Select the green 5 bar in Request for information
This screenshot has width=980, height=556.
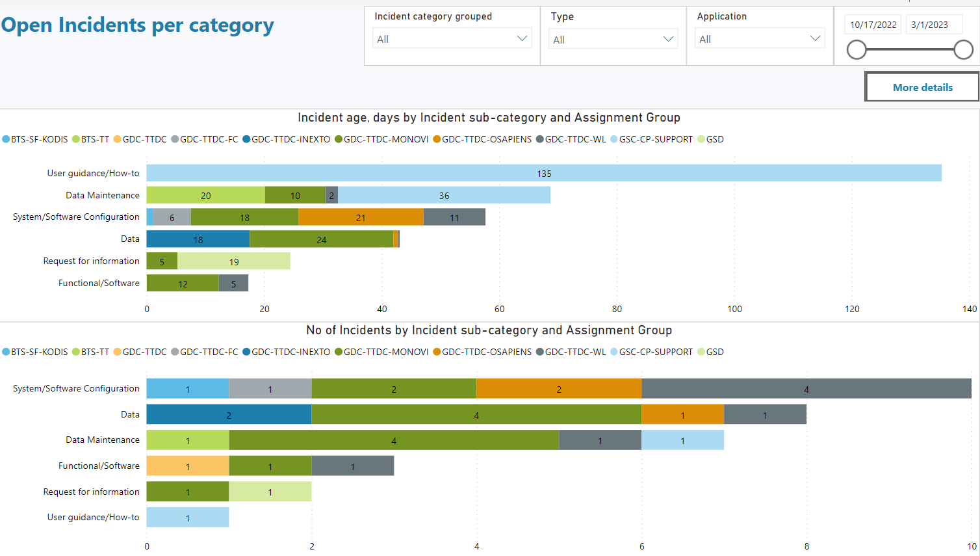tap(162, 261)
